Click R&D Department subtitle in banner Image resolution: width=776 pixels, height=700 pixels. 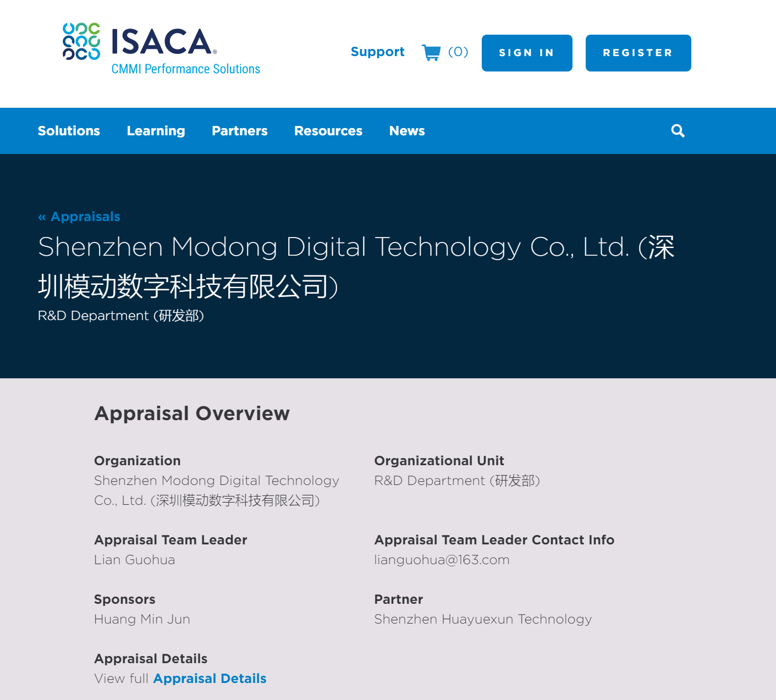click(x=121, y=316)
